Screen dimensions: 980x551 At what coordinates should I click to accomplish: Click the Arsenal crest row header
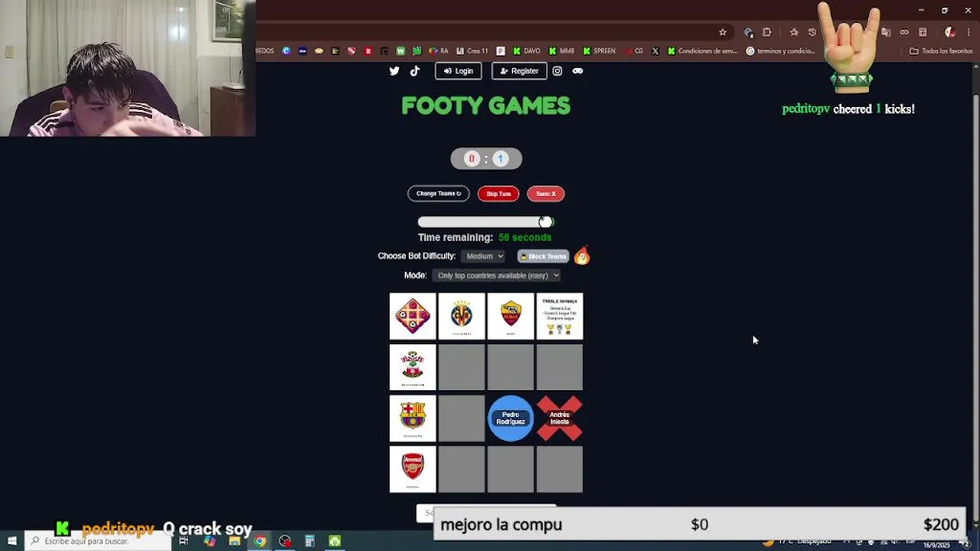(x=413, y=469)
